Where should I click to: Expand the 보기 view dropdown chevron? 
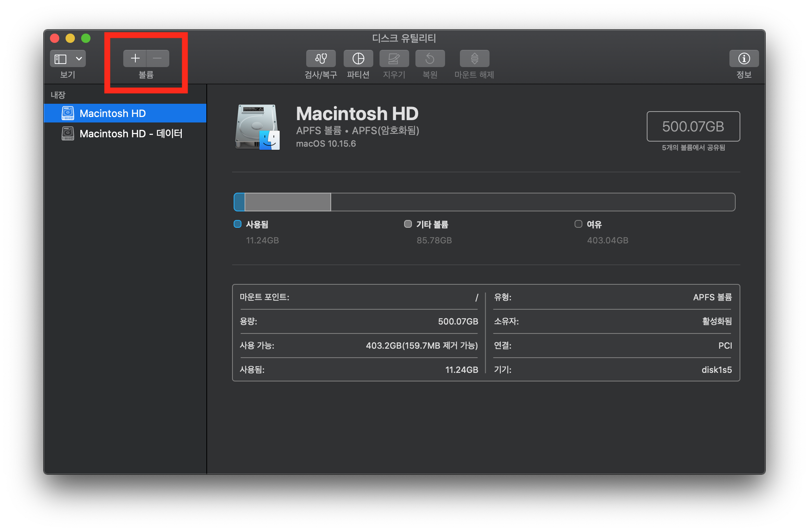pos(79,59)
